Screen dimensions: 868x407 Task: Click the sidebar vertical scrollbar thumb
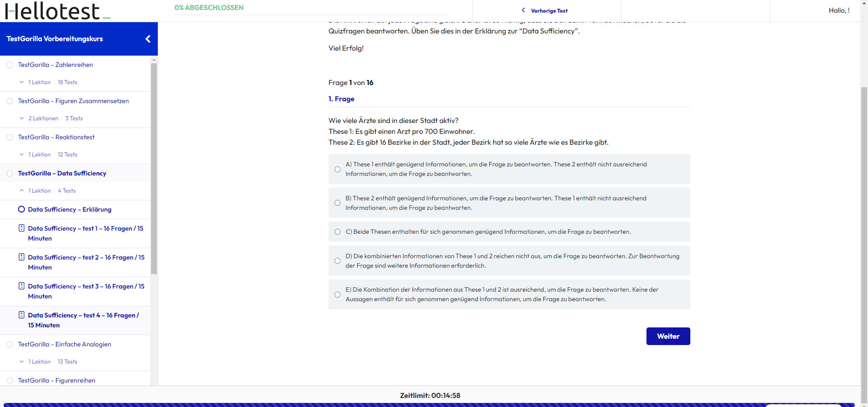[x=154, y=168]
